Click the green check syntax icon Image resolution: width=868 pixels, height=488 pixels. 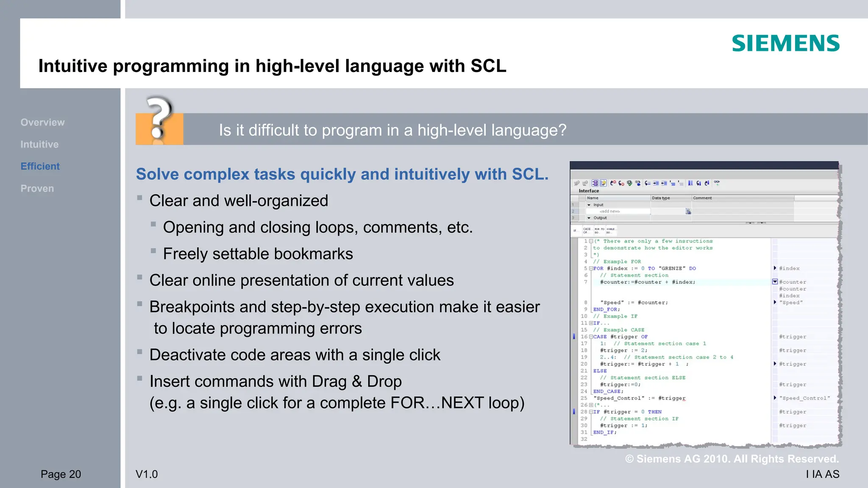pyautogui.click(x=629, y=183)
